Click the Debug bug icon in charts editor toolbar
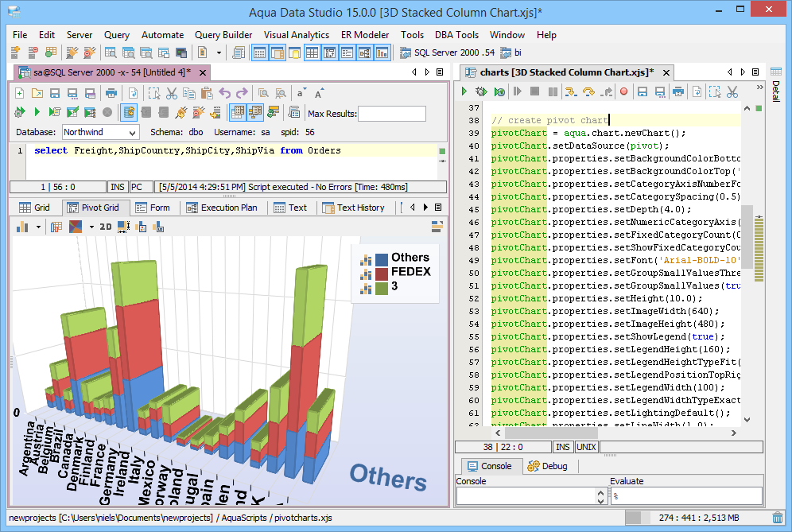 click(x=481, y=91)
